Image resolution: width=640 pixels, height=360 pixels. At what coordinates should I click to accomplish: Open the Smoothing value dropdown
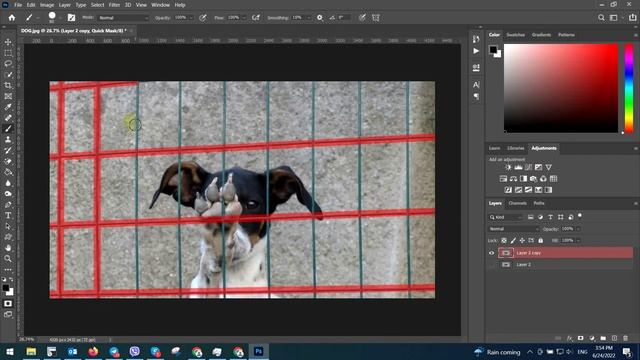[308, 18]
